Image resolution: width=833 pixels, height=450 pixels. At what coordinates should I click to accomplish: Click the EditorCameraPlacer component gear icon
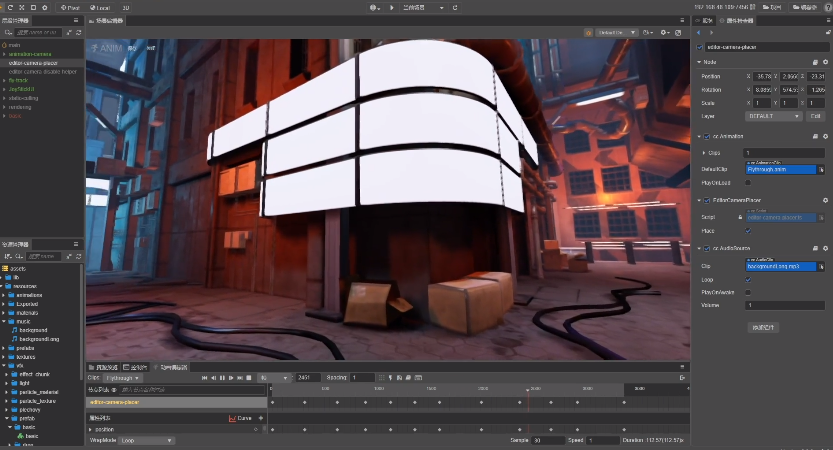pos(825,200)
